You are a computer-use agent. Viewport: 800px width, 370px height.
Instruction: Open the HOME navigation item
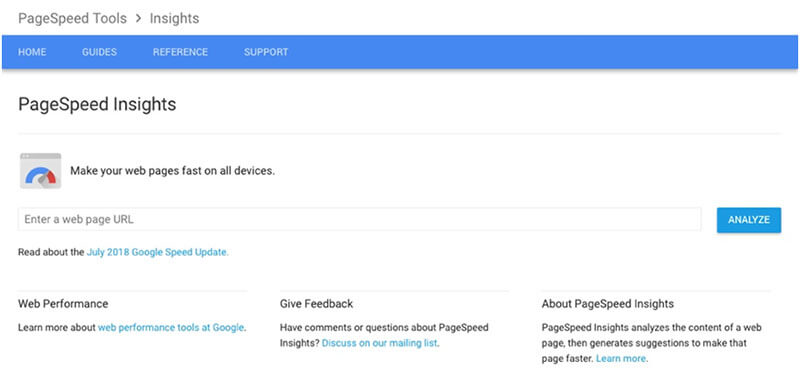[x=32, y=52]
